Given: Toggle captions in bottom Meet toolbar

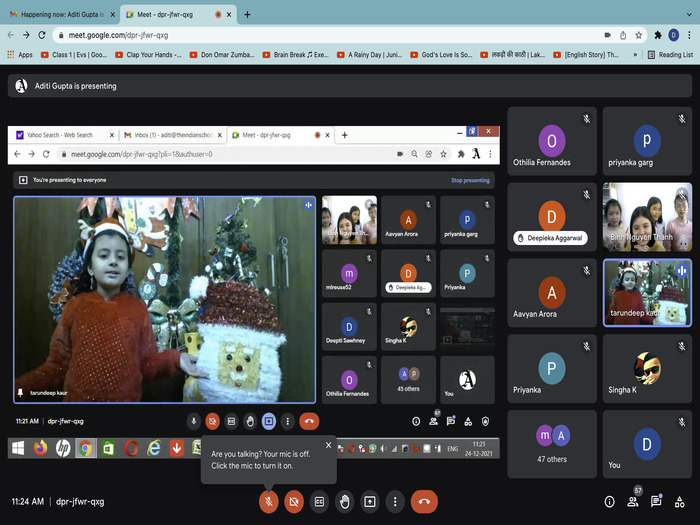Looking at the screenshot, I should (x=319, y=501).
